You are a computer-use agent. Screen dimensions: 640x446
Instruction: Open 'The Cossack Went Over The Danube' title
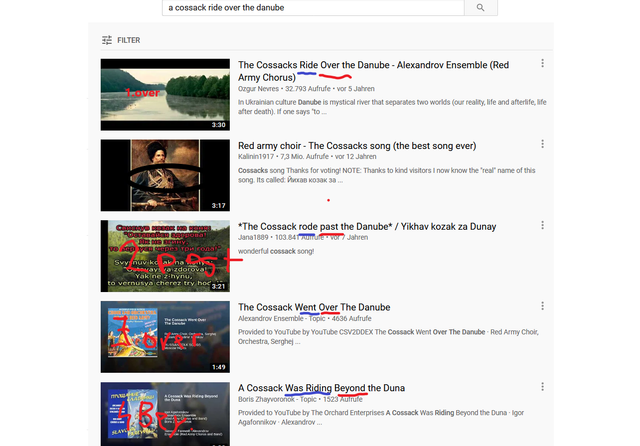[x=314, y=307]
